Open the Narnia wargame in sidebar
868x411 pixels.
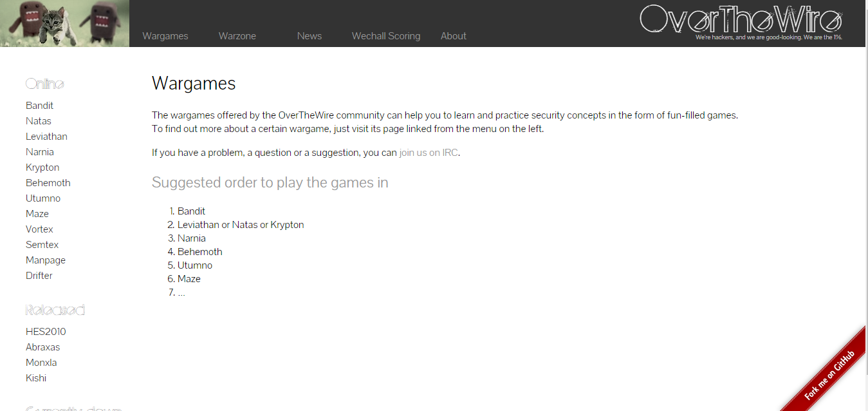(40, 152)
